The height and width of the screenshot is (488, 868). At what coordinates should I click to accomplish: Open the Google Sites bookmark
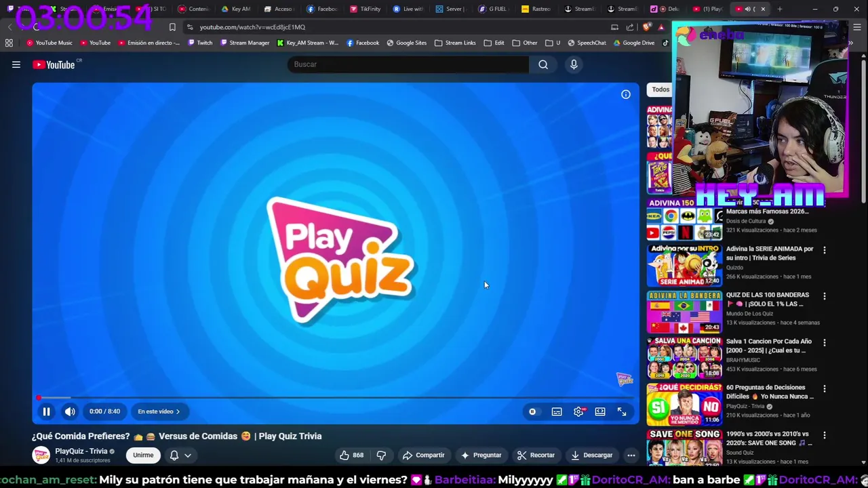point(407,43)
